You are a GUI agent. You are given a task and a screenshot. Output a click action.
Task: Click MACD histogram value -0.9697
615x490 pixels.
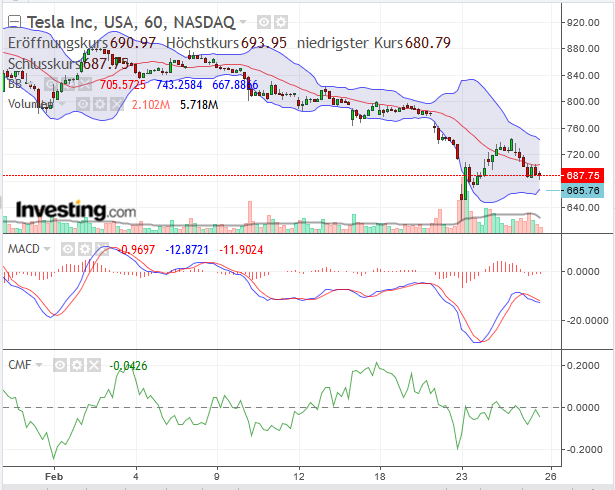[137, 250]
